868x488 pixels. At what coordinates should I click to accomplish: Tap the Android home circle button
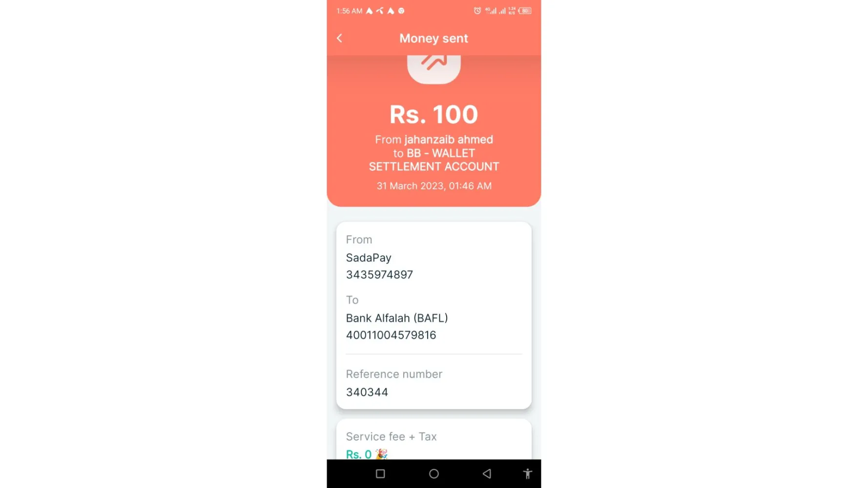point(434,473)
